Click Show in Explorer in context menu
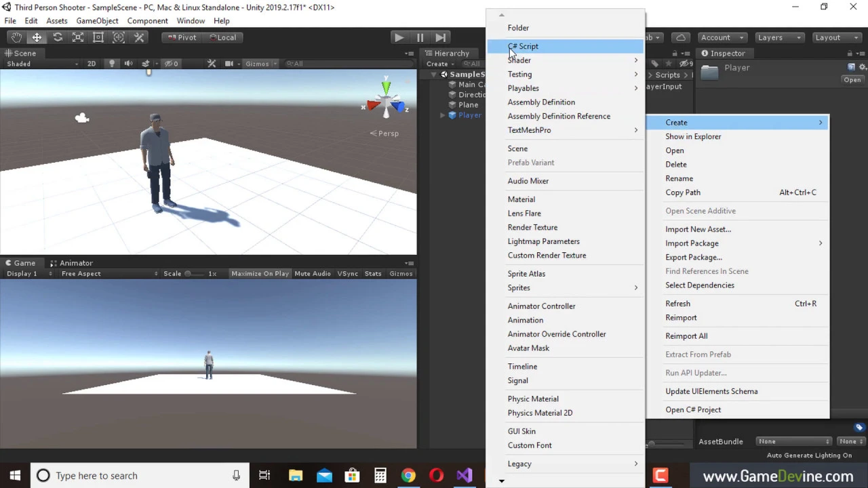Image resolution: width=868 pixels, height=488 pixels. (737, 136)
